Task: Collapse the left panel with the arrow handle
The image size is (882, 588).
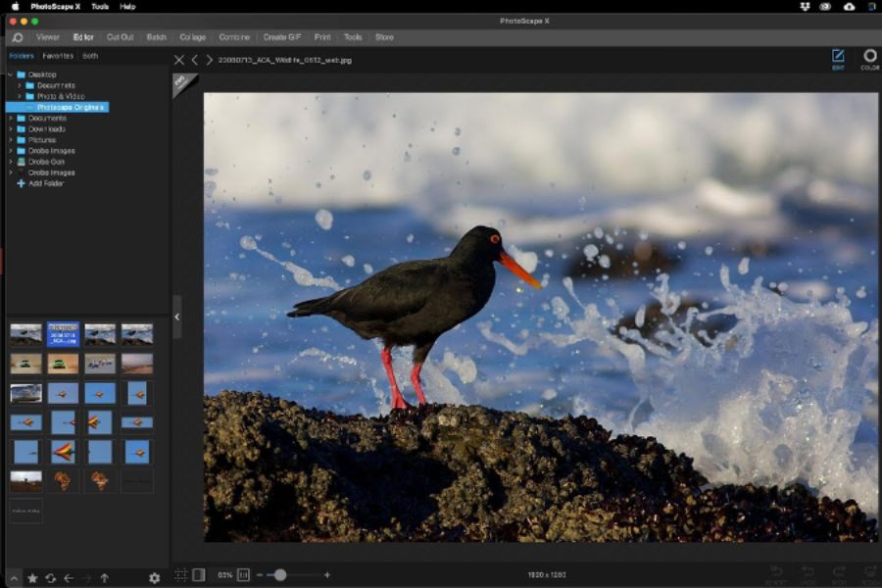Action: coord(177,317)
